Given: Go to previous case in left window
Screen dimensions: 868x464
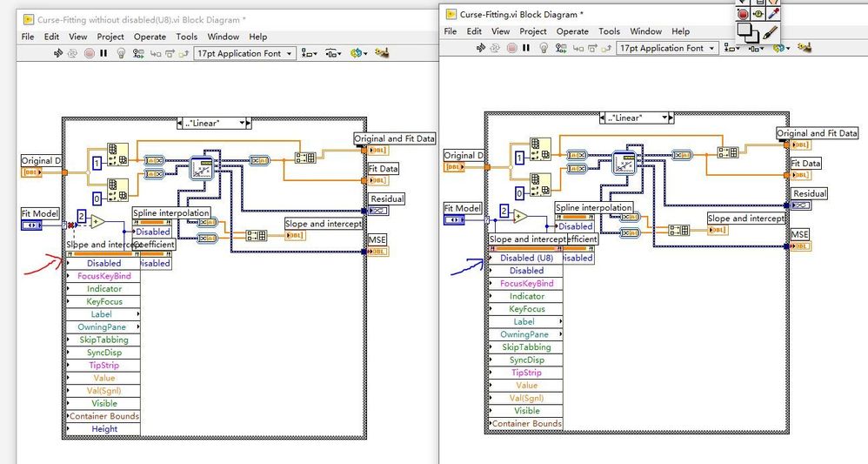Looking at the screenshot, I should click(180, 123).
